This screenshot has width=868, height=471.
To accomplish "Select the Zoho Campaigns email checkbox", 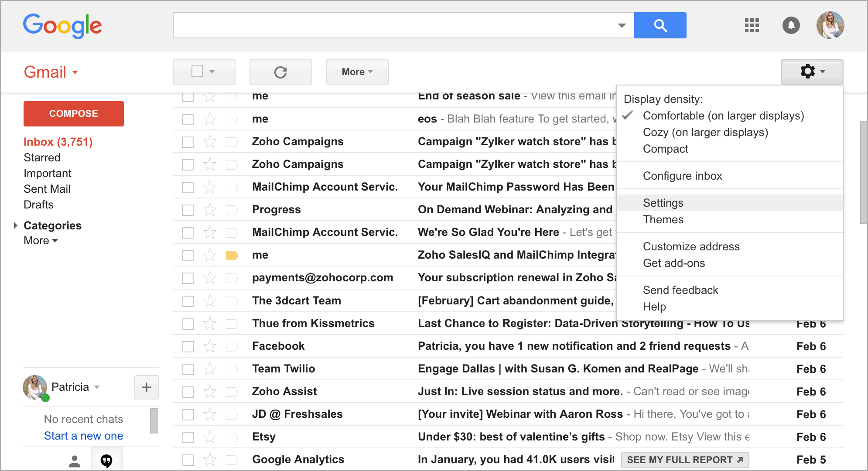I will tap(188, 141).
